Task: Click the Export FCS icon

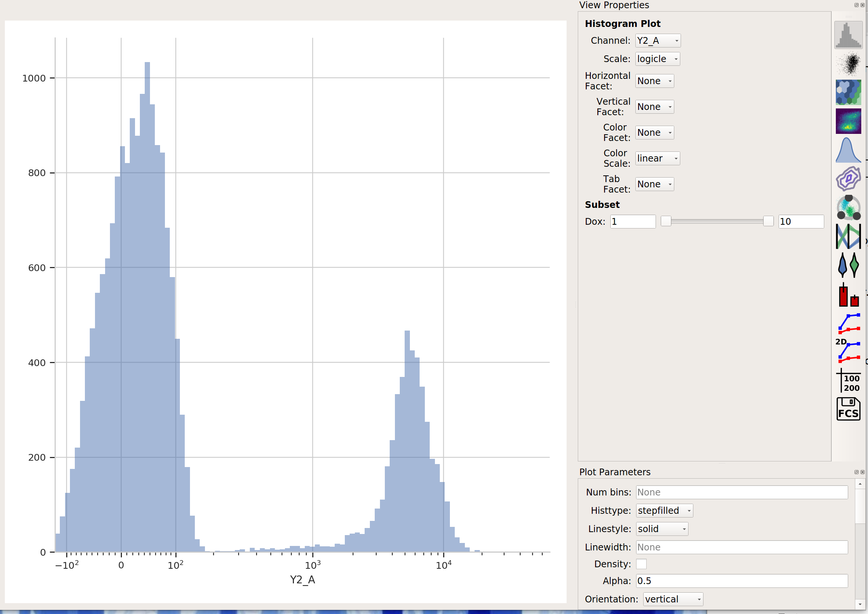Action: coord(848,409)
